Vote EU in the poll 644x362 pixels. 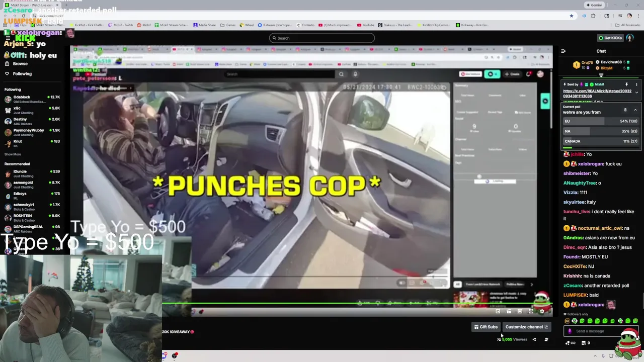pyautogui.click(x=601, y=121)
